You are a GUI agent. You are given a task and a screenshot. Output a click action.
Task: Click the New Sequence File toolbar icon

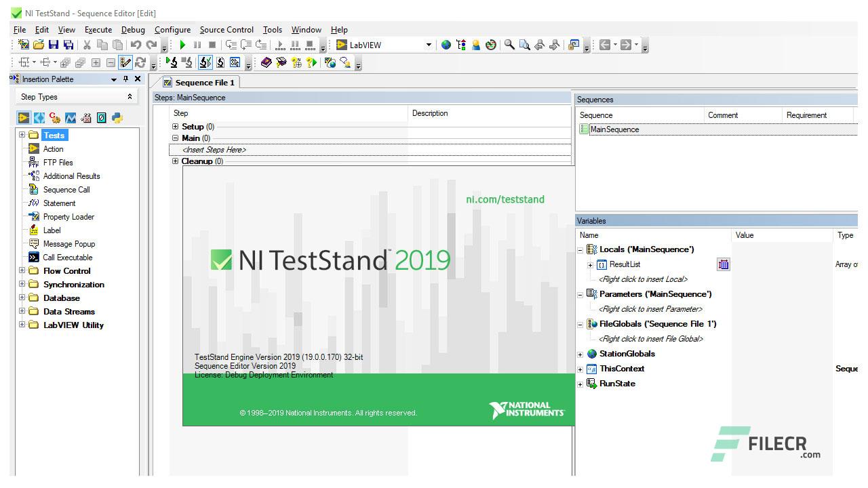(x=24, y=45)
